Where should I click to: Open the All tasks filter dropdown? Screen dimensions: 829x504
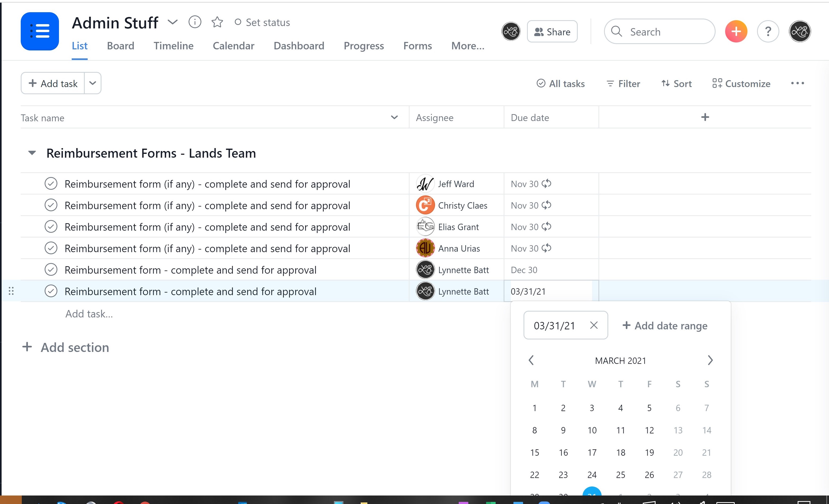560,83
